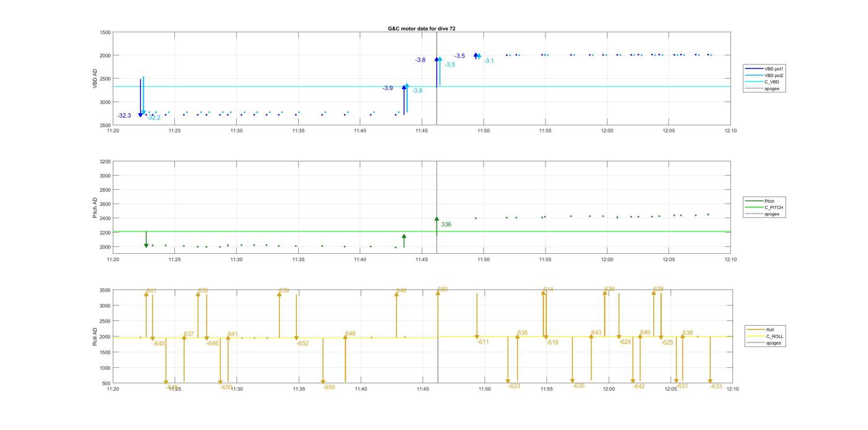Click the "630" roll data label
This screenshot has height=430, width=868.
(x=203, y=291)
